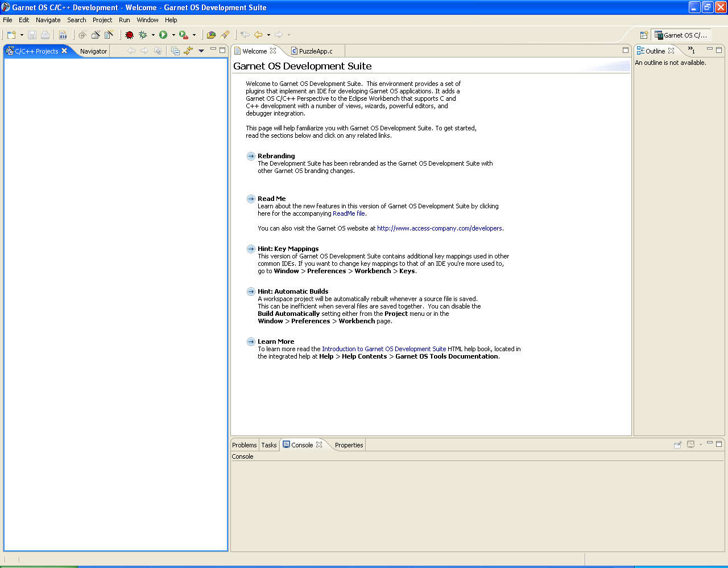Open the Help menu
This screenshot has height=568, width=728.
(x=171, y=20)
